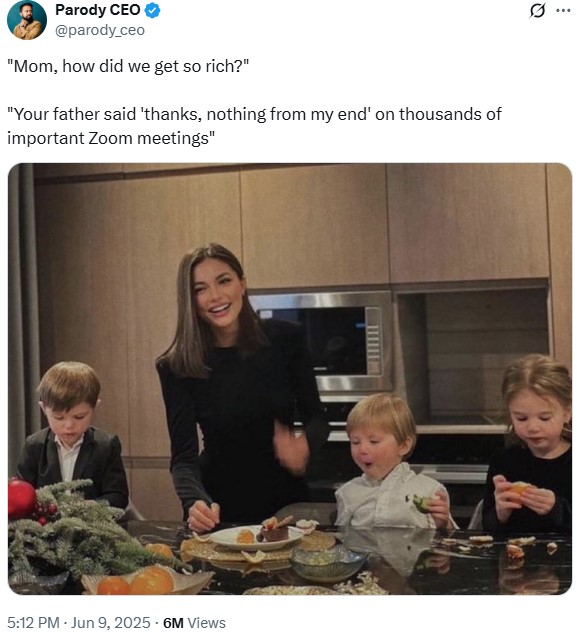Visit the @parody_ceo handle link
The image size is (577, 632).
100,30
